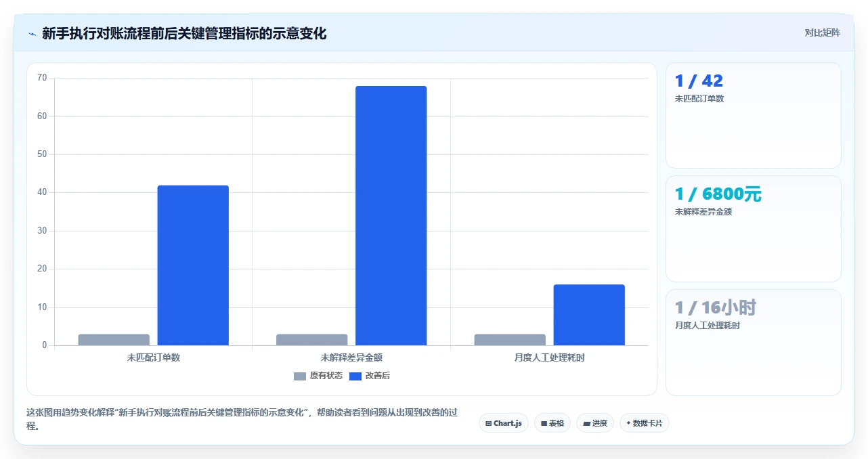Open the 1 / 16小时 metric card

coord(754,343)
